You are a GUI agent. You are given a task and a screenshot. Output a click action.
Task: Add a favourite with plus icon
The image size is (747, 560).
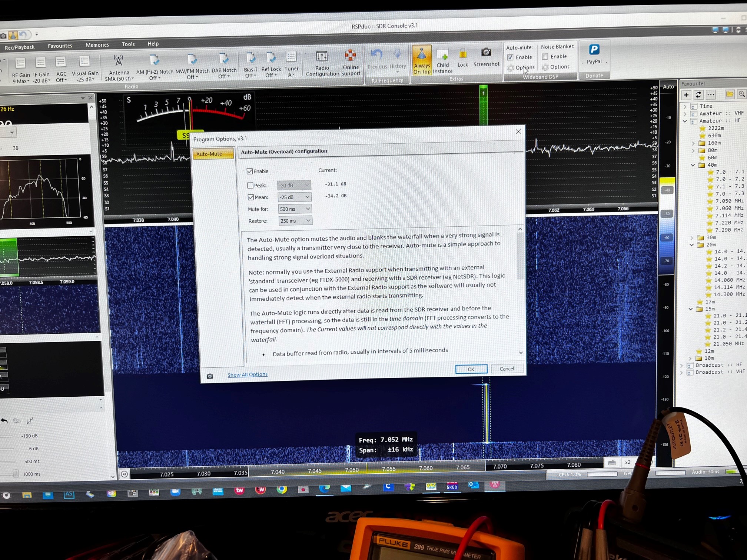coord(686,95)
